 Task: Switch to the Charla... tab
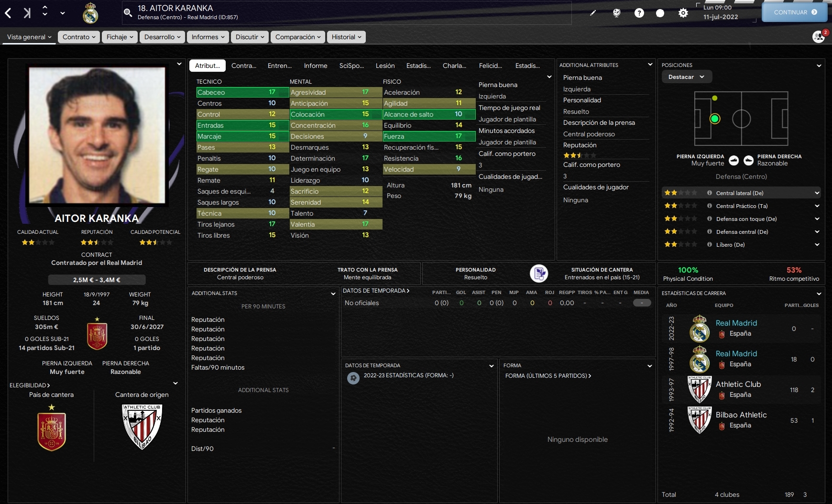[454, 66]
